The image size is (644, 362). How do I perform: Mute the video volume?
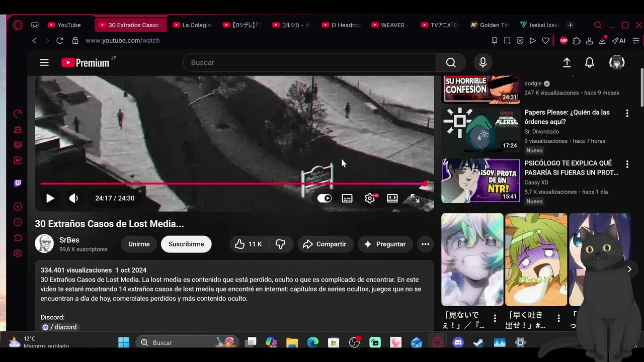tap(73, 198)
